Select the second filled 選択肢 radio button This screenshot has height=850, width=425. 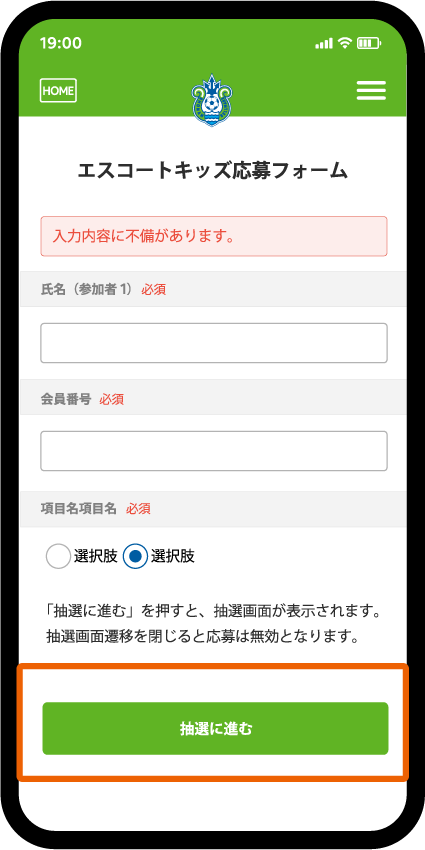click(135, 556)
